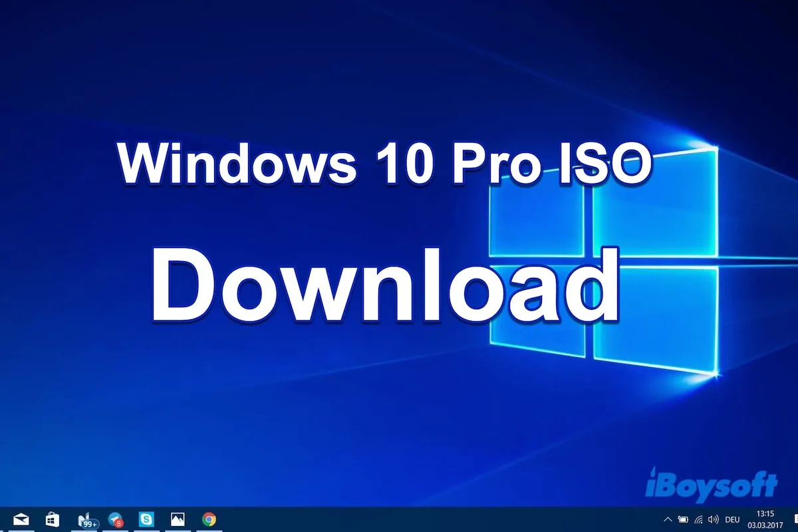Launch Google Chrome from the taskbar
Image resolution: width=798 pixels, height=532 pixels.
coord(210,519)
